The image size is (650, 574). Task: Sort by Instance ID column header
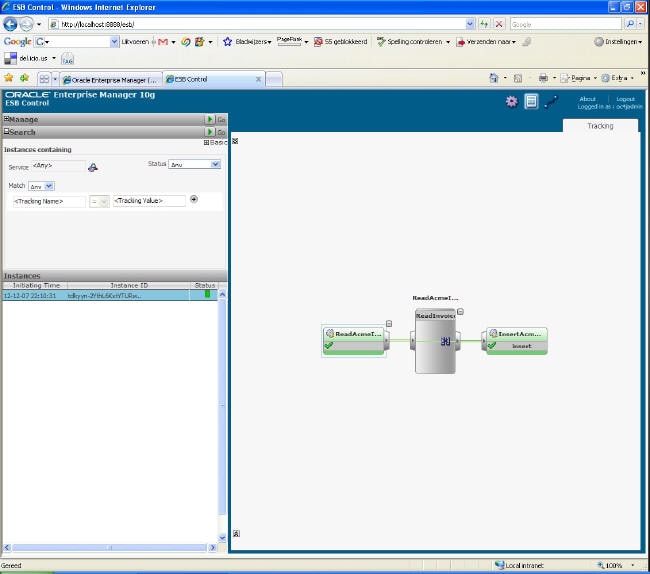129,285
